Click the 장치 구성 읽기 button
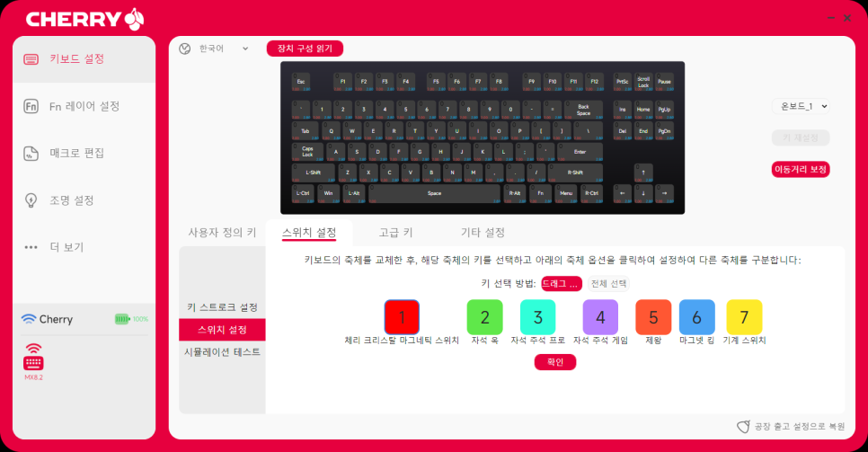This screenshot has width=868, height=452. tap(305, 49)
